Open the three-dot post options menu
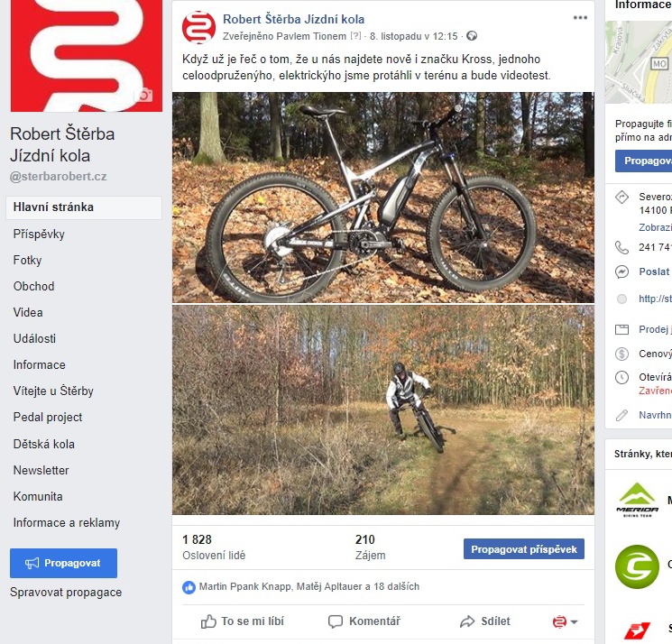This screenshot has width=672, height=644. 580,17
